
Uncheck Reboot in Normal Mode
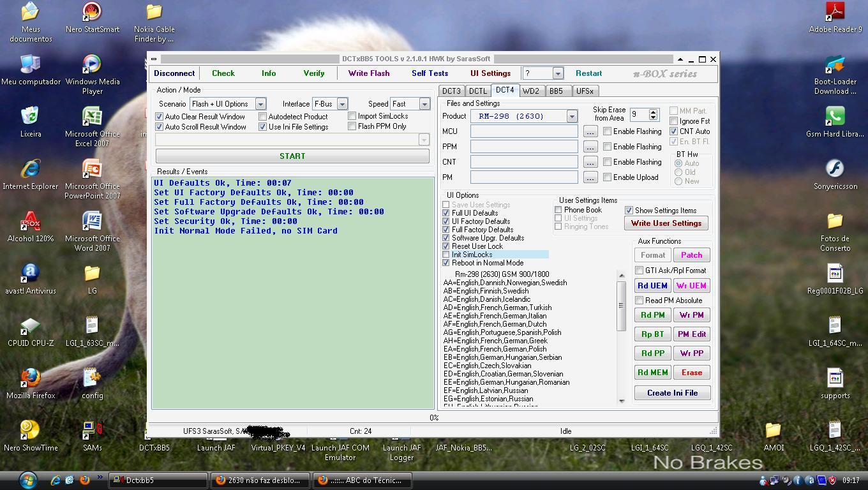pyautogui.click(x=446, y=263)
